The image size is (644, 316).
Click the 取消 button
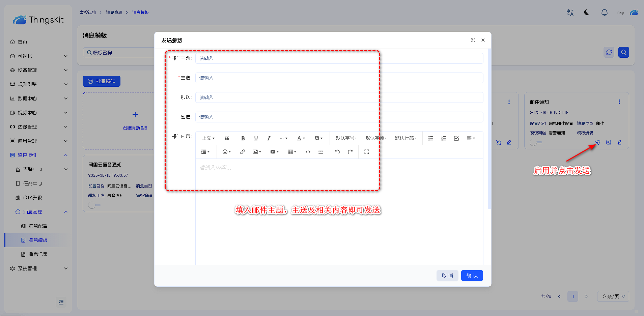(x=447, y=276)
